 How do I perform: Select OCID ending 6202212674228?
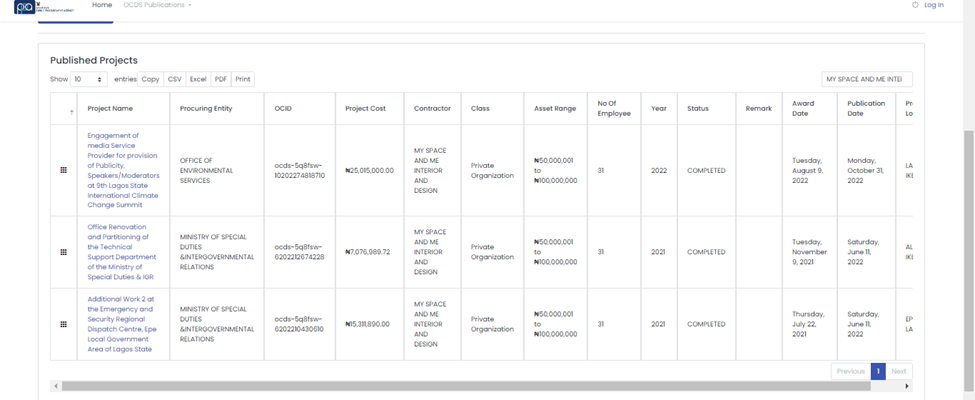300,252
